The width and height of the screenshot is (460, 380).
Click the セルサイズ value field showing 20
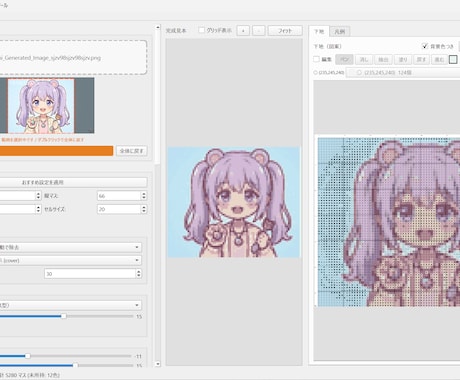click(x=119, y=209)
